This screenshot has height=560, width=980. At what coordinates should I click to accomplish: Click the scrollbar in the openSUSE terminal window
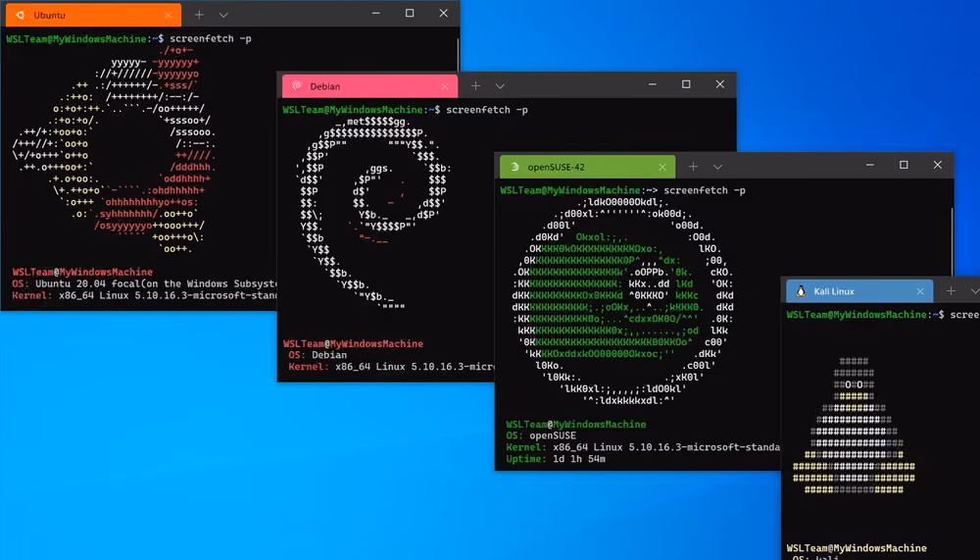point(952,243)
